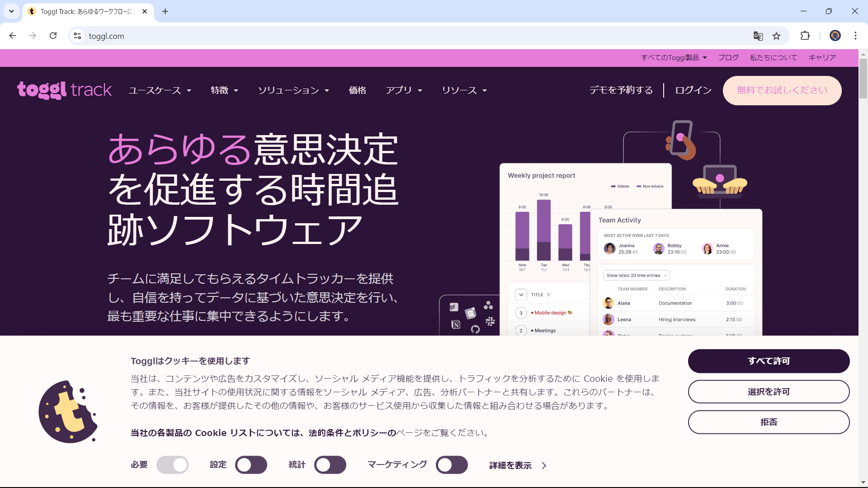Screen dimensions: 868x488
Task: Expand the ソリューション menu
Action: pyautogui.click(x=293, y=90)
